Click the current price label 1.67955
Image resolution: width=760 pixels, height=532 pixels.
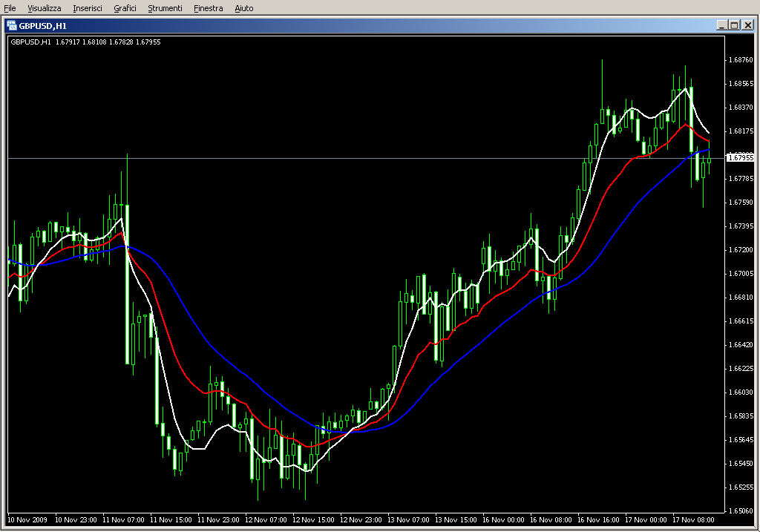pyautogui.click(x=741, y=157)
